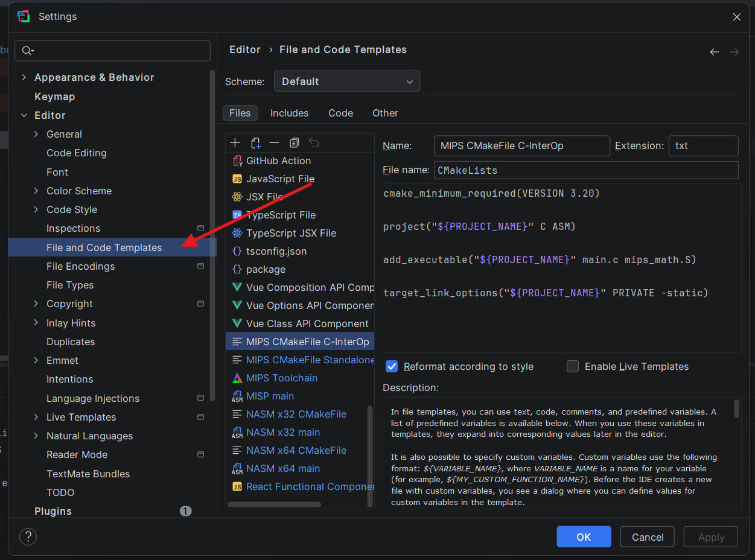Screen dimensions: 755x560
Task: Switch to the Includes tab
Action: tap(289, 113)
